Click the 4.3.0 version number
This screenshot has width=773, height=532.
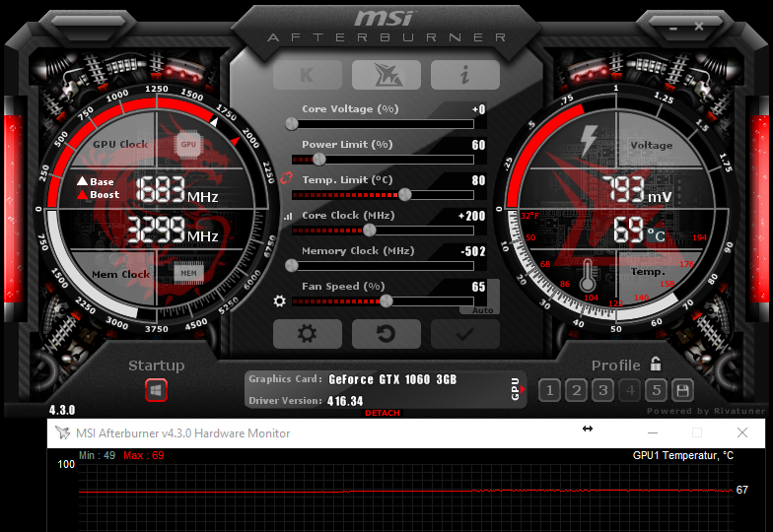point(62,410)
